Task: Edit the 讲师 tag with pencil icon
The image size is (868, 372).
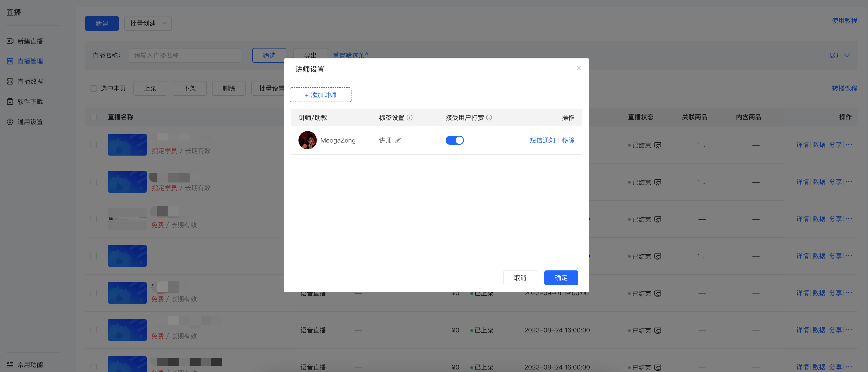Action: point(398,140)
